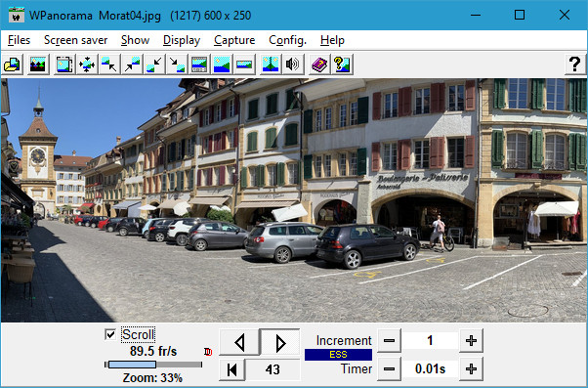Click the arrow pointing to upper-right image icon
Screen dimensions: 588x388
coord(132,65)
